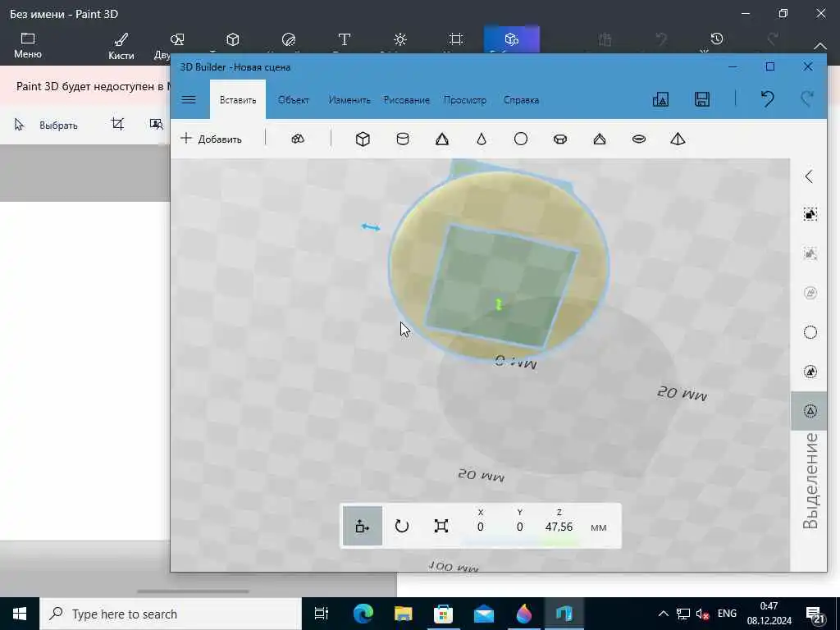Click the grouped shapes icon next to Добавить
This screenshot has height=630, width=840.
point(298,139)
